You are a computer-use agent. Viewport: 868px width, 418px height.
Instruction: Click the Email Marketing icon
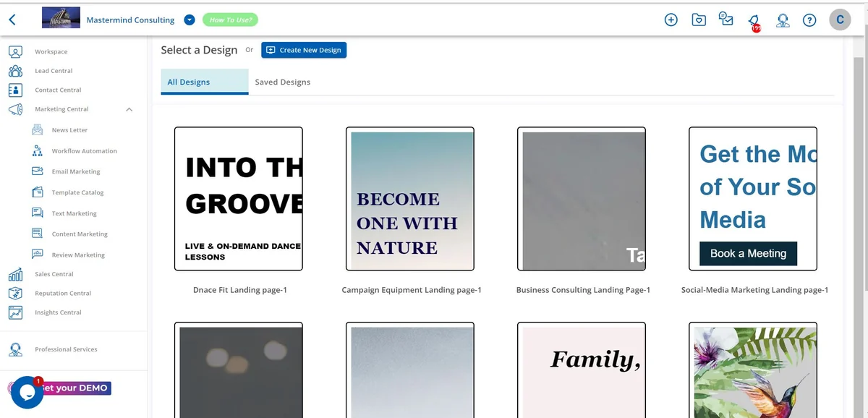tap(38, 171)
